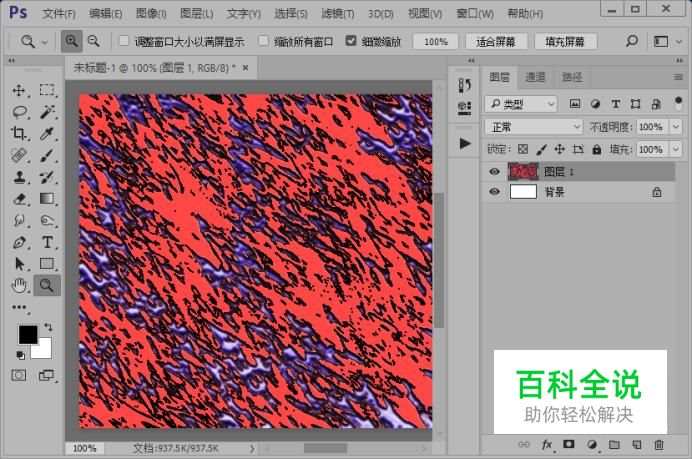
Task: Uncheck the scrubby zoom checkbox
Action: [351, 41]
